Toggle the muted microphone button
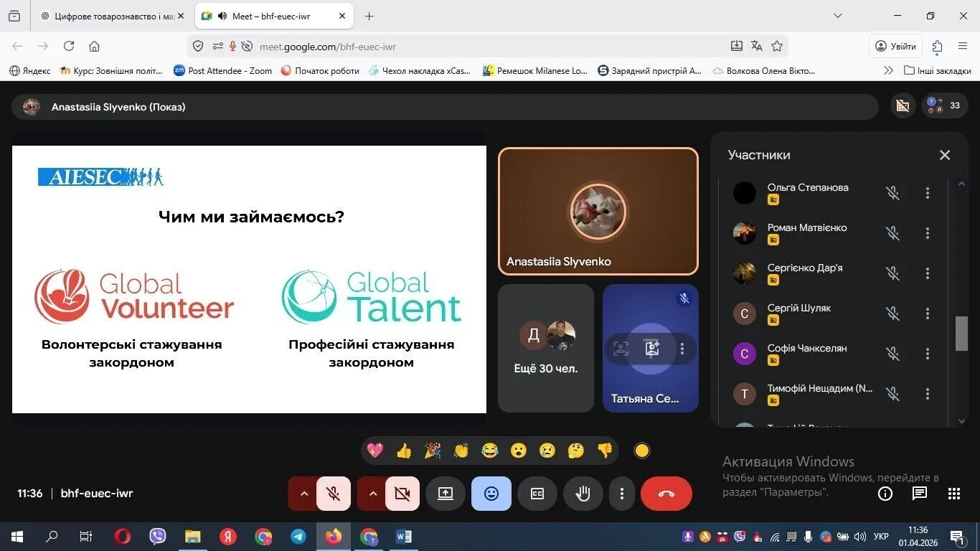Viewport: 980px width, 551px height. pyautogui.click(x=334, y=494)
